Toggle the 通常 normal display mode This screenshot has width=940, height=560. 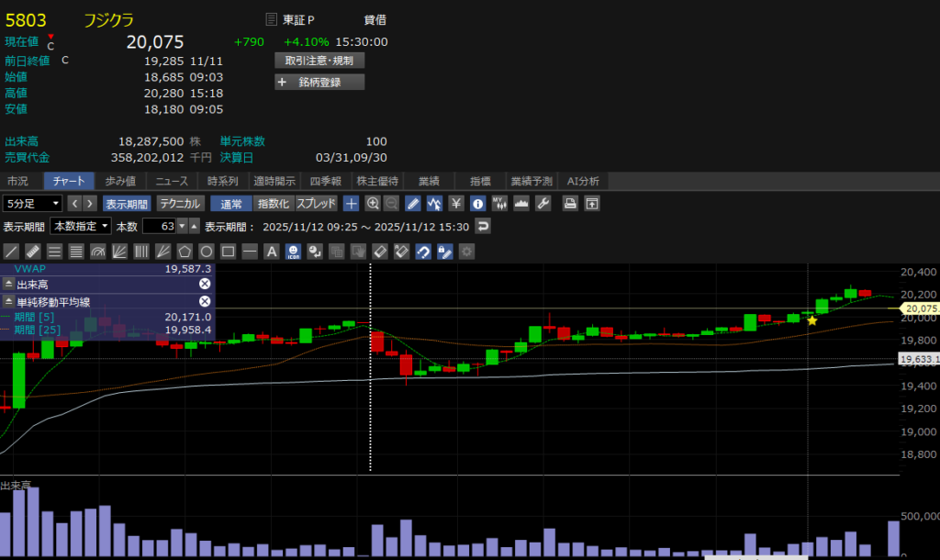[230, 204]
